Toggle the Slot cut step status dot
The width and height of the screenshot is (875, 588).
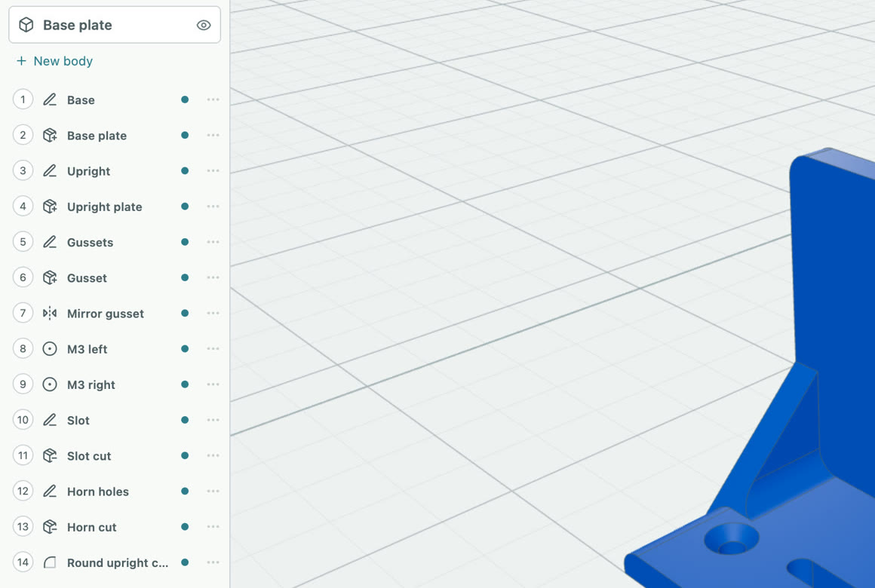pos(185,455)
